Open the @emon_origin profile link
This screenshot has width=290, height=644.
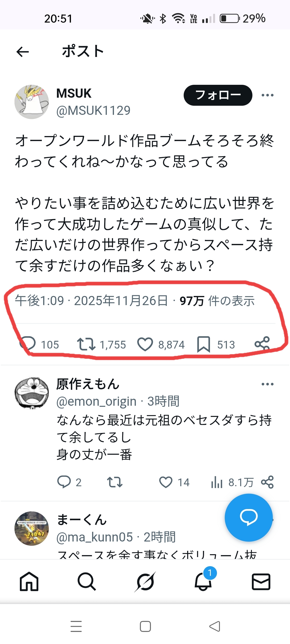pyautogui.click(x=96, y=401)
